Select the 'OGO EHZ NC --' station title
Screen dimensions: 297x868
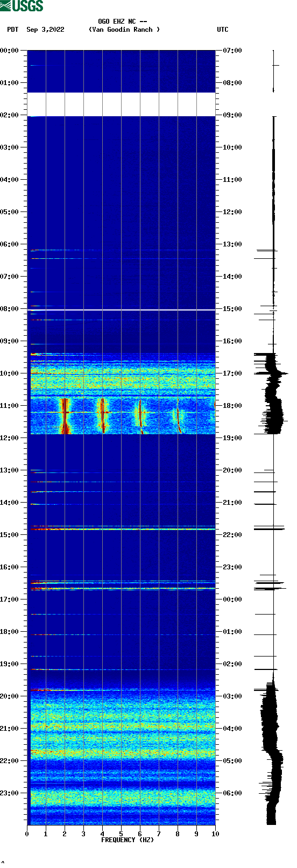tap(123, 22)
